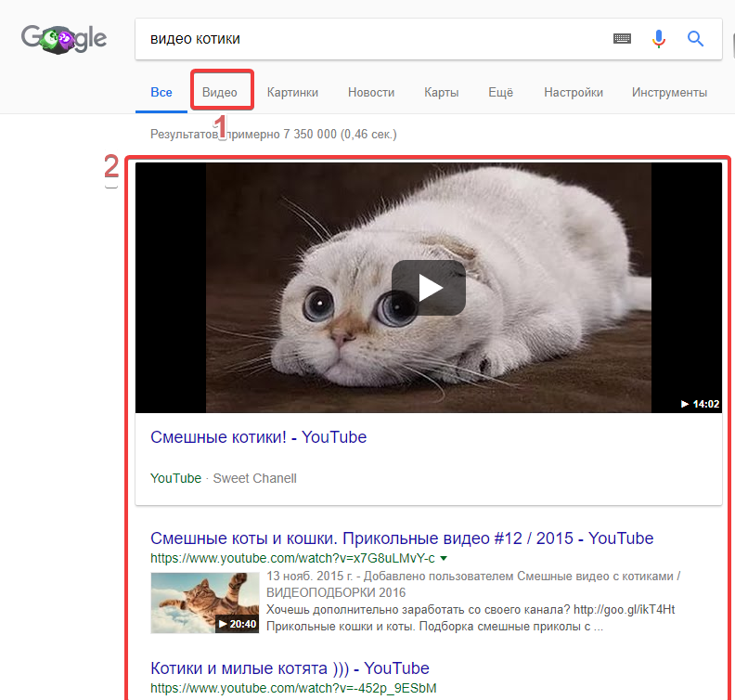The width and height of the screenshot is (735, 700).
Task: Open the Картинки tab
Action: pos(292,92)
